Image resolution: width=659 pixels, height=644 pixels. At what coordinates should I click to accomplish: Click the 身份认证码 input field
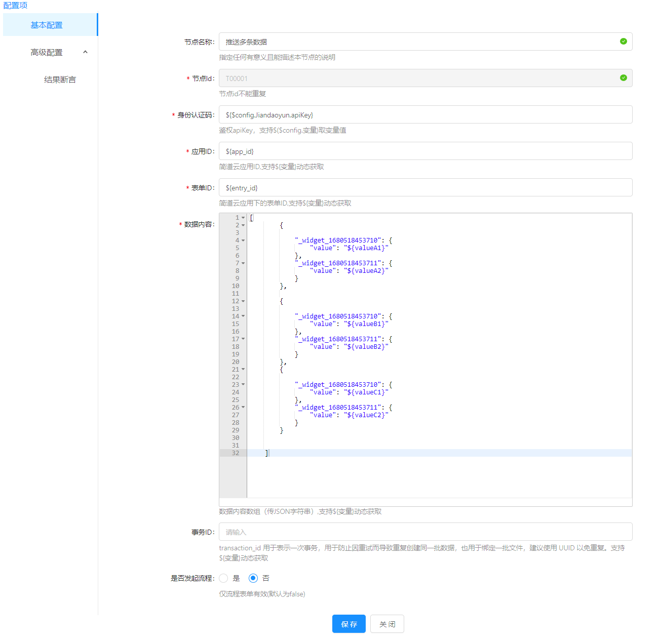tap(425, 114)
